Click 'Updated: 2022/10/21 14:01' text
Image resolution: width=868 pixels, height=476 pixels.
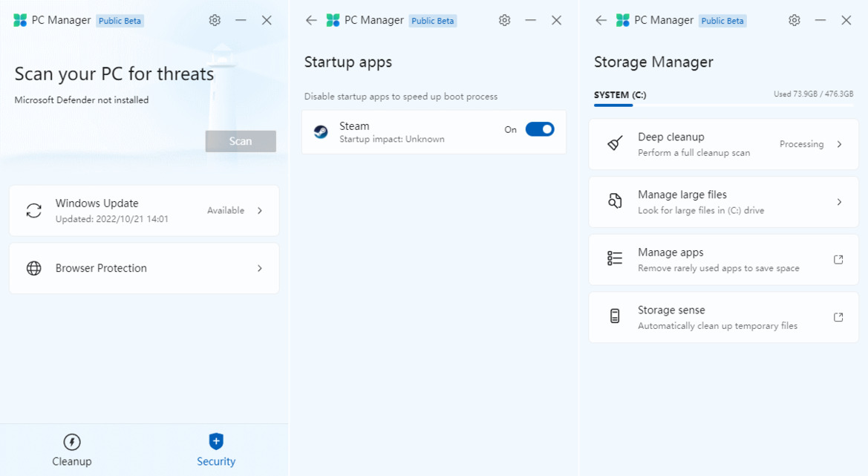click(x=112, y=219)
